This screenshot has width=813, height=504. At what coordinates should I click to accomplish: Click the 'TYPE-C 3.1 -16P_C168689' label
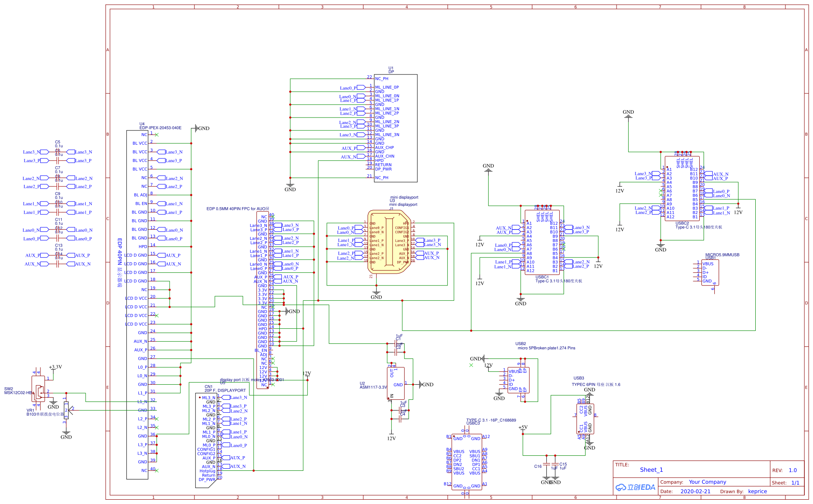491,420
